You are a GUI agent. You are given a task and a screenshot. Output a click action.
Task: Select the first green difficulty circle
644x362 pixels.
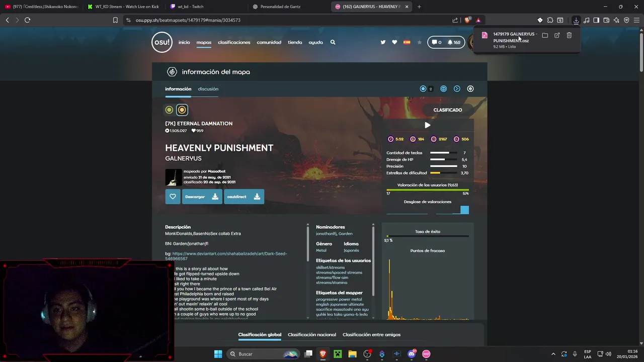(x=169, y=110)
